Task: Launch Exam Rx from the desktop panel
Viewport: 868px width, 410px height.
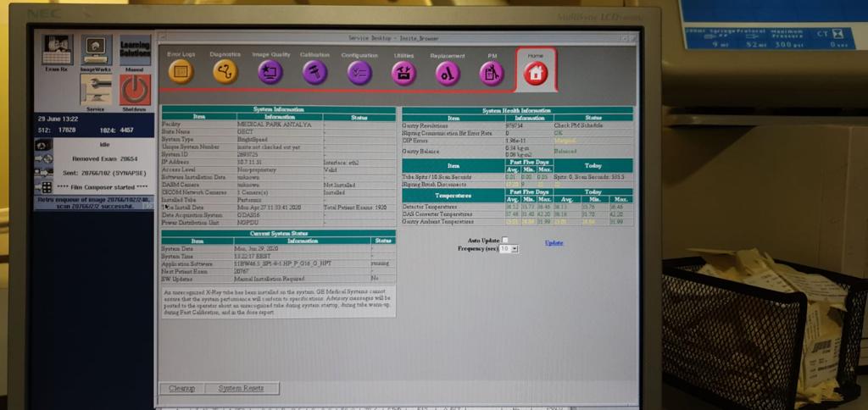Action: (57, 51)
